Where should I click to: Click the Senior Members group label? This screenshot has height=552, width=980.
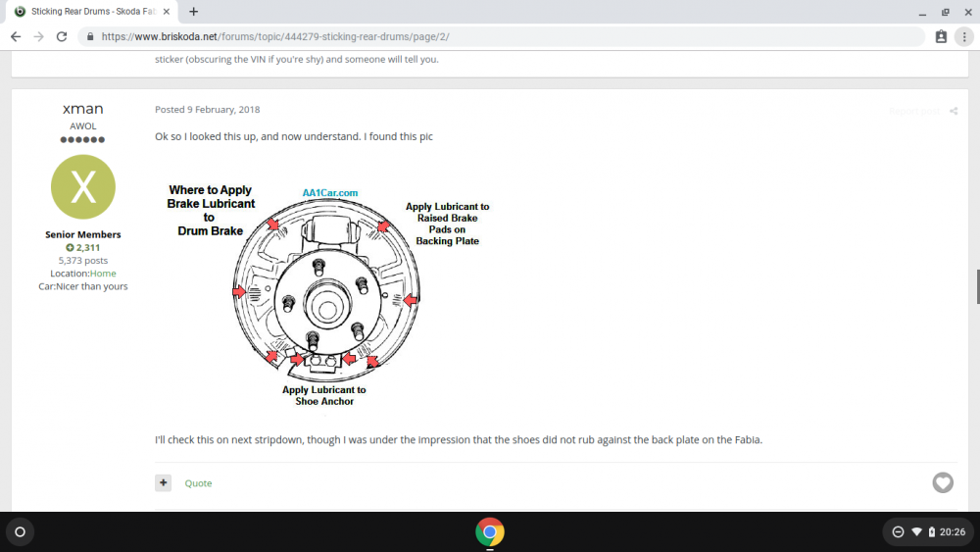[x=83, y=234]
